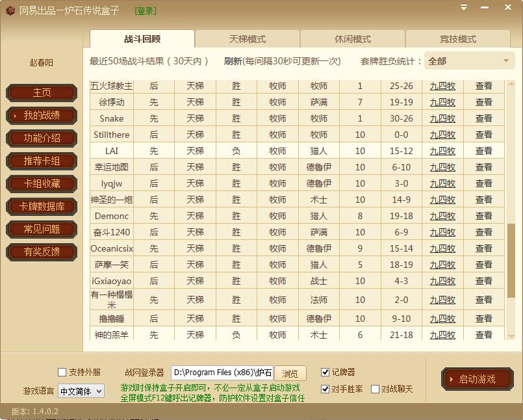Click 查看 for the 奋斗1240 match
Image resolution: width=523 pixels, height=420 pixels.
pyautogui.click(x=483, y=232)
